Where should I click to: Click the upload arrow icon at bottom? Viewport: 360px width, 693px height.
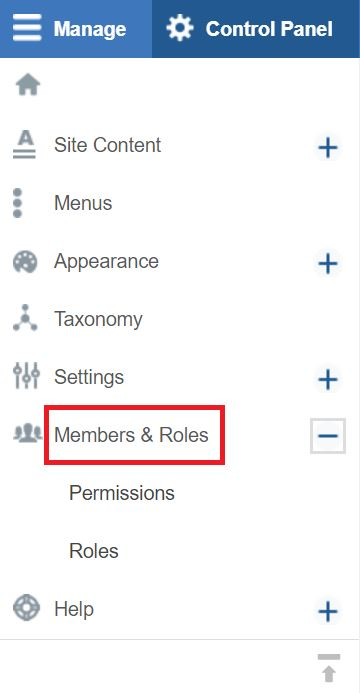point(329,667)
